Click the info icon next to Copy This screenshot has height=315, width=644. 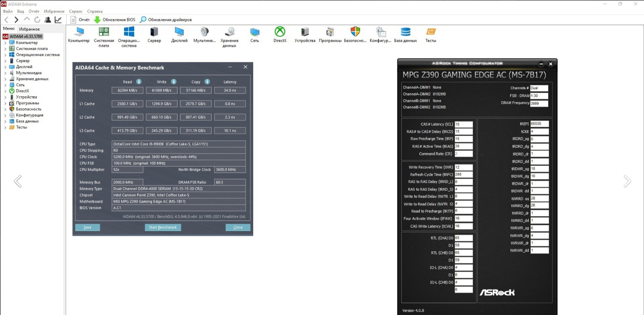click(207, 82)
